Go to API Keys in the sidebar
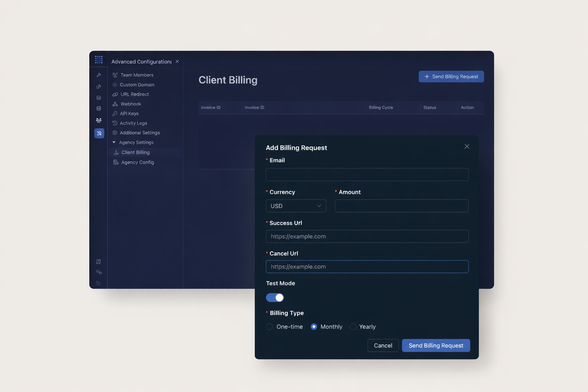 (129, 114)
